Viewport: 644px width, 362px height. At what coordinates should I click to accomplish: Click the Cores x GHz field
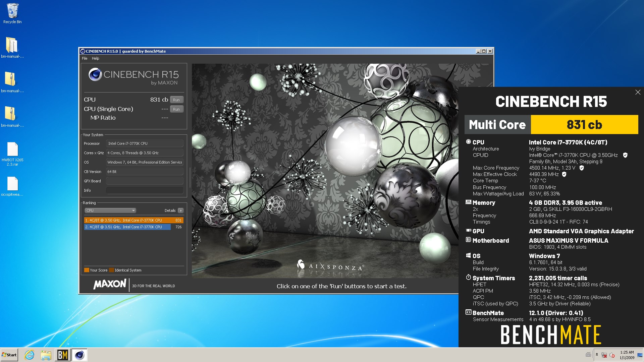point(145,153)
